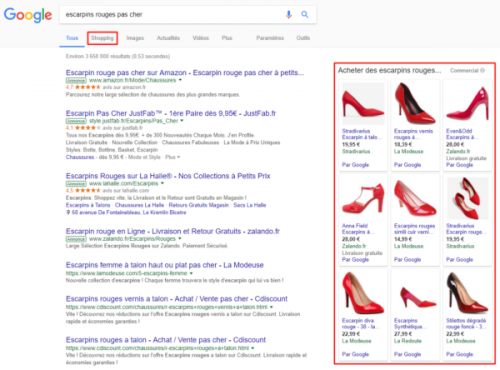Open Escarpins à Talons sitelink

(x=88, y=205)
